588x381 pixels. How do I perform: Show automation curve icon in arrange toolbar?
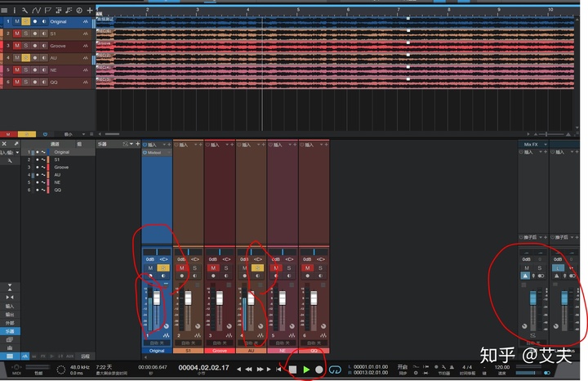click(36, 10)
